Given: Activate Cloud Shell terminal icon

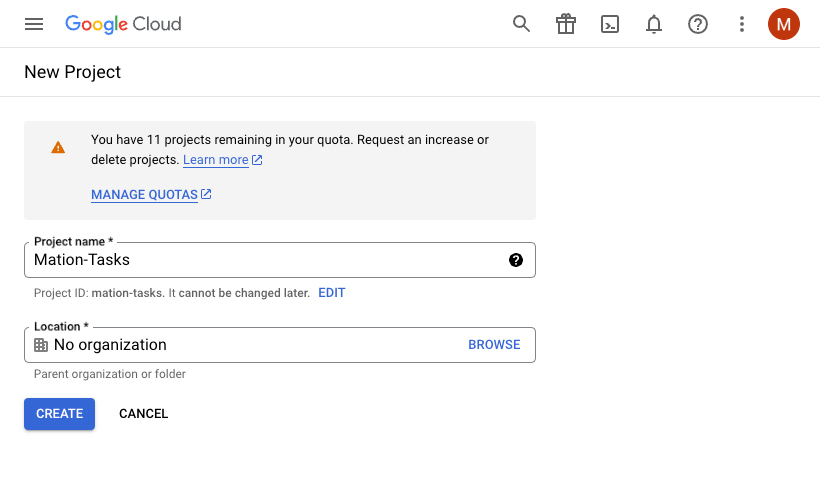Looking at the screenshot, I should tap(610, 24).
